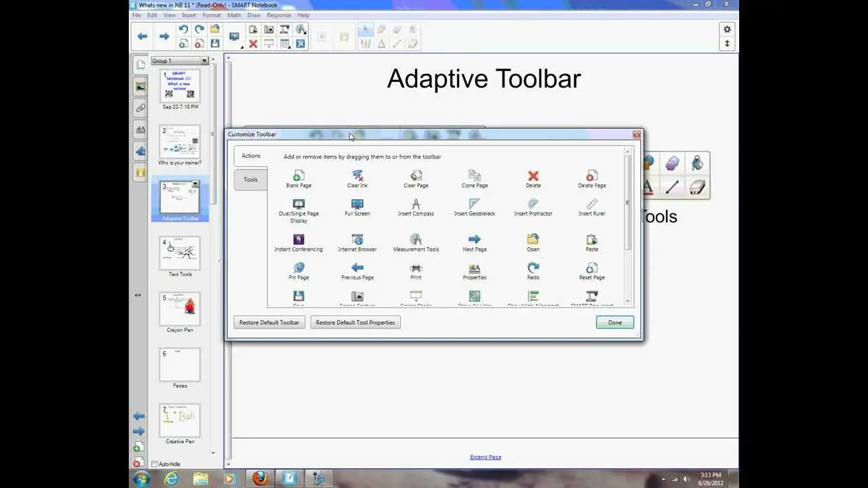Image resolution: width=868 pixels, height=488 pixels.
Task: Select the Clear Ink action icon
Action: click(x=357, y=176)
